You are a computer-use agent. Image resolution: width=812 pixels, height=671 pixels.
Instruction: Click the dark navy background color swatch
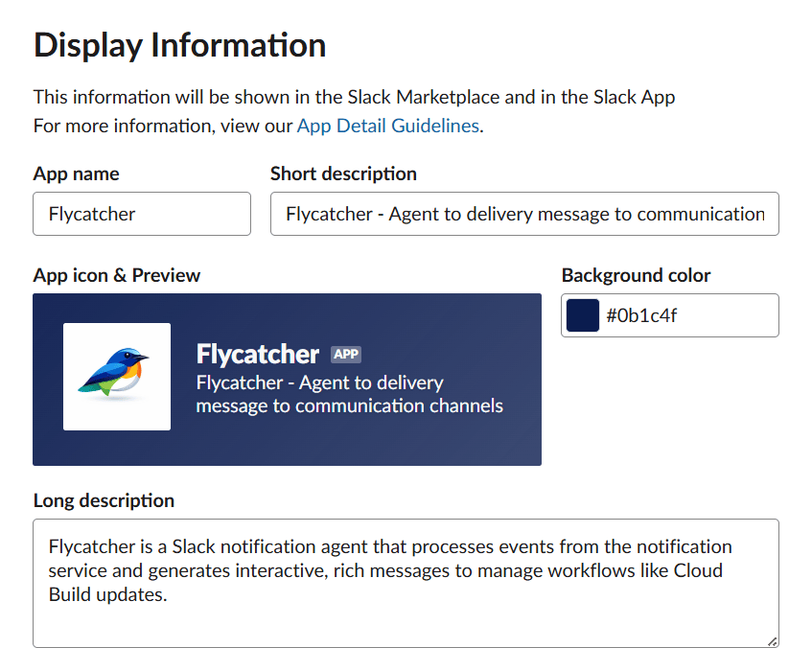[583, 315]
